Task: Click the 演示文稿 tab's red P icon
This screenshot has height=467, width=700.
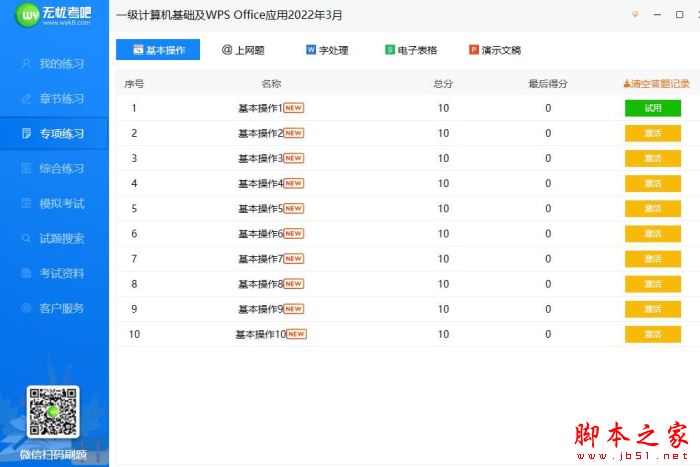Action: [474, 50]
